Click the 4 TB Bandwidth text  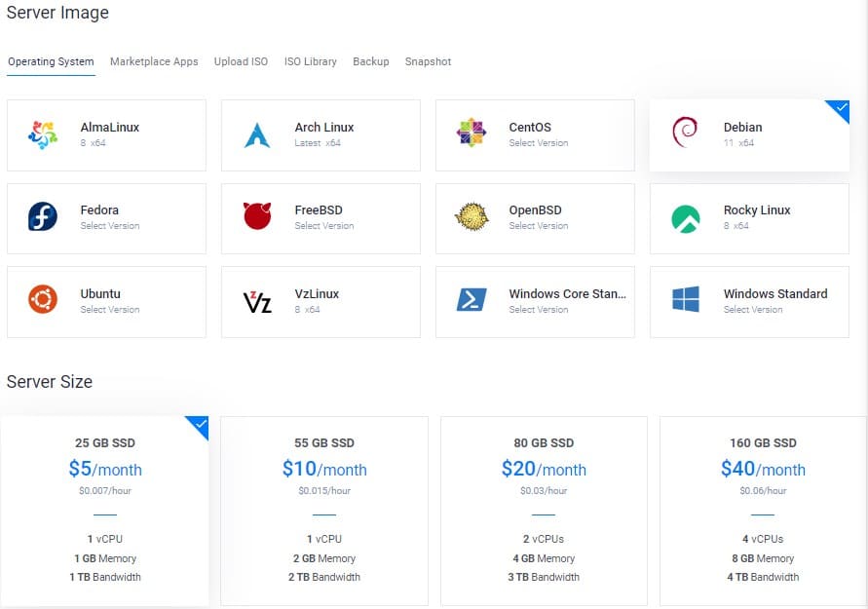(x=763, y=577)
